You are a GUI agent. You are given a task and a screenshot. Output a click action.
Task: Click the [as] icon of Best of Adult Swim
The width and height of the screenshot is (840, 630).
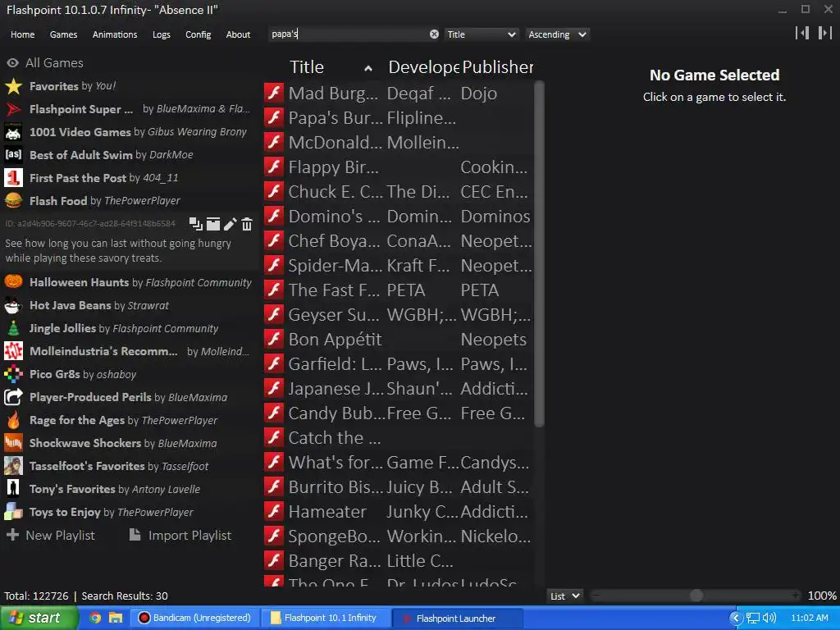click(13, 155)
